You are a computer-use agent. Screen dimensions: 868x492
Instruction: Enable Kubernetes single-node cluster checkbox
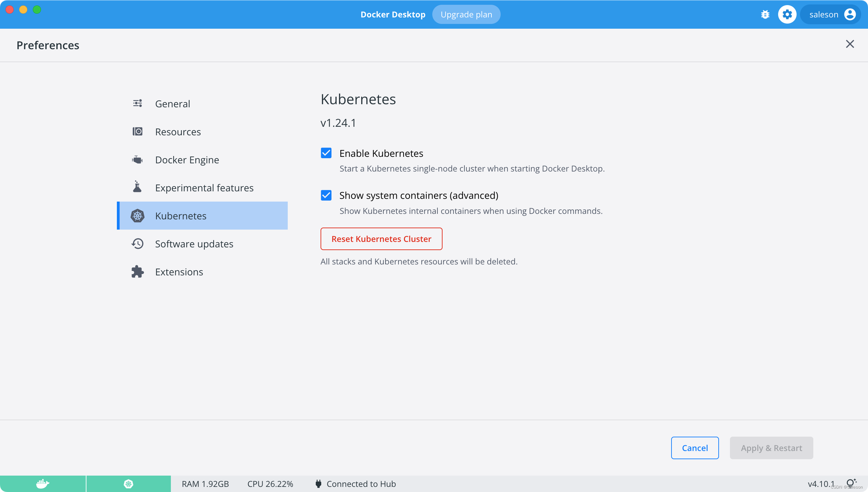click(325, 153)
